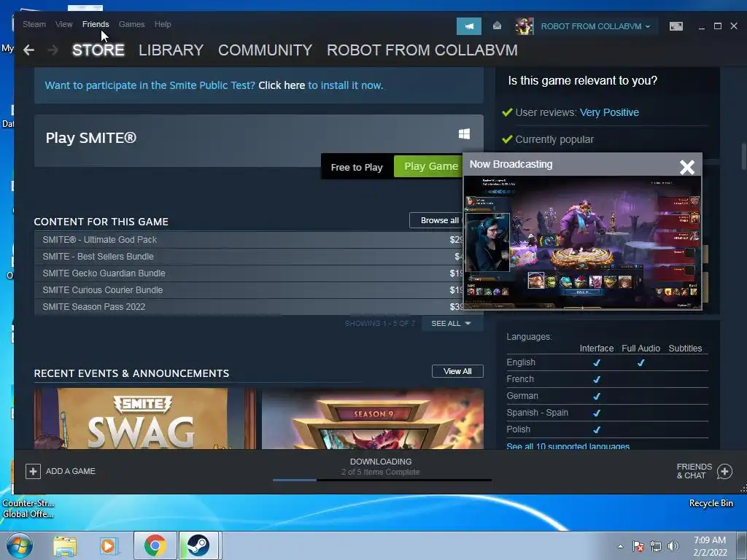Screen dimensions: 747x560
Task: Open Very Positive user reviews link
Action: click(x=609, y=112)
